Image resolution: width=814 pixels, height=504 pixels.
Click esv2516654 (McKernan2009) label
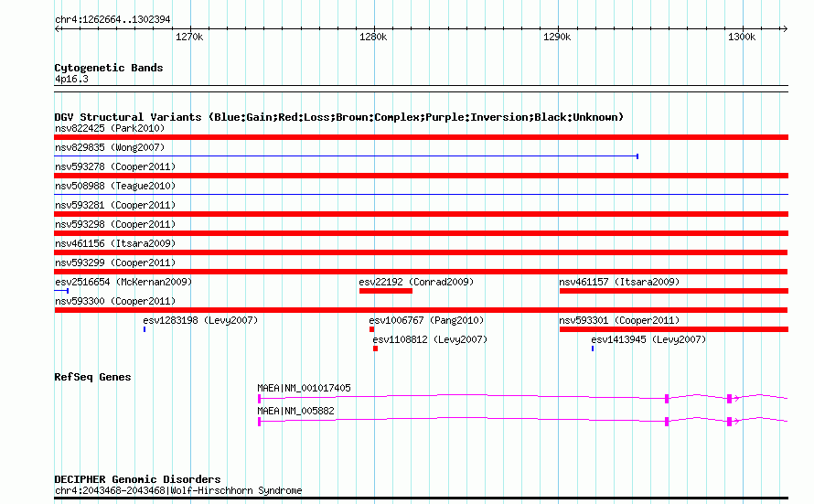[123, 282]
